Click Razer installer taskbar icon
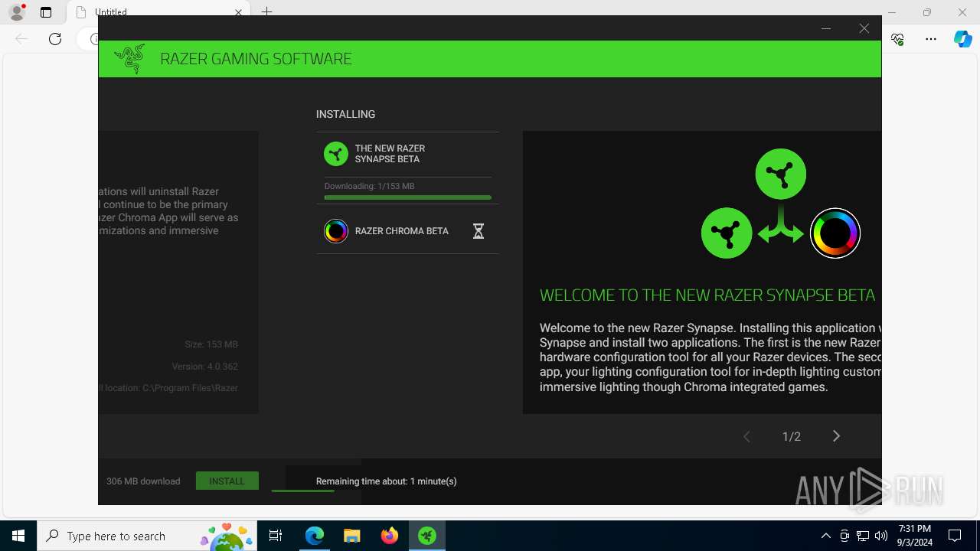Viewport: 980px width, 551px height. point(426,536)
